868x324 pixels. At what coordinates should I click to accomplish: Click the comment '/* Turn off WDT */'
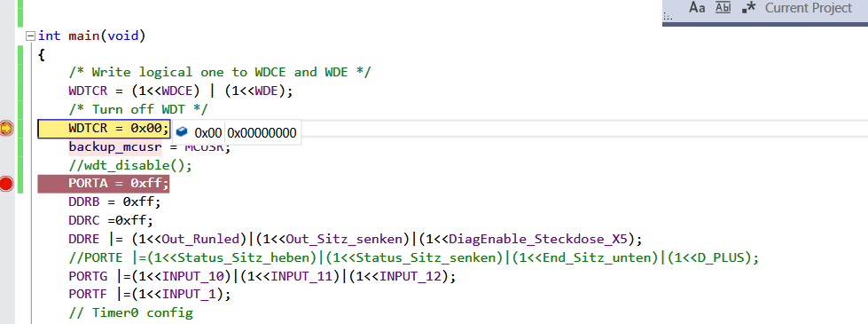click(x=138, y=109)
